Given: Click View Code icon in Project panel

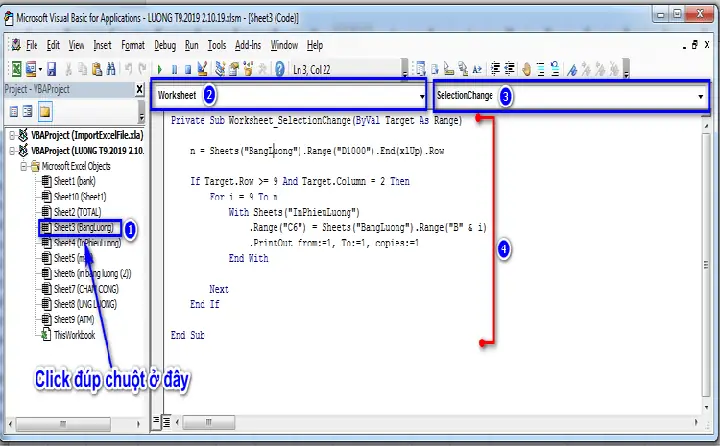Looking at the screenshot, I should [14, 111].
